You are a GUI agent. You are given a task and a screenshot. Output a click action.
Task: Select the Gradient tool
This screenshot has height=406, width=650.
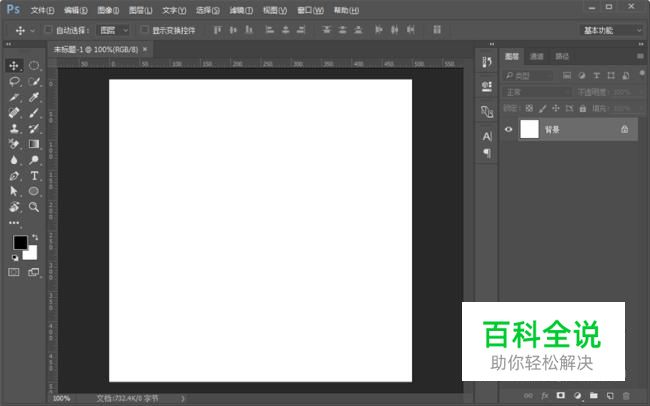[34, 144]
